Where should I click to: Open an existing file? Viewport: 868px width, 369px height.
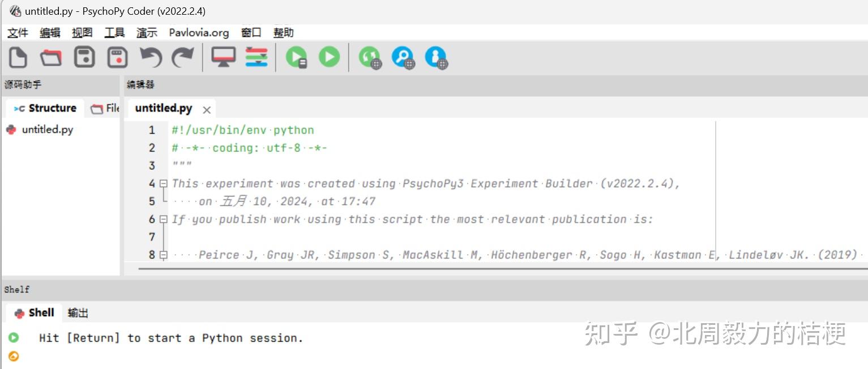coord(50,57)
